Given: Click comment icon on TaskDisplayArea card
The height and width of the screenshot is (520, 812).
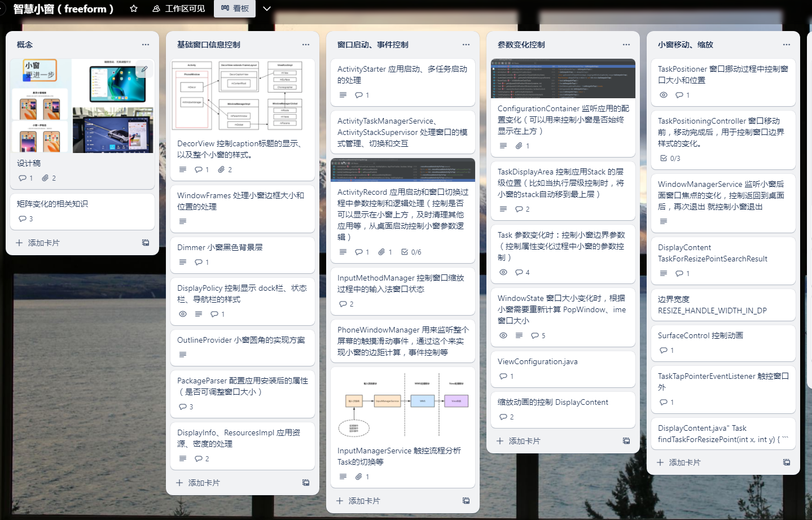Looking at the screenshot, I should pyautogui.click(x=519, y=209).
